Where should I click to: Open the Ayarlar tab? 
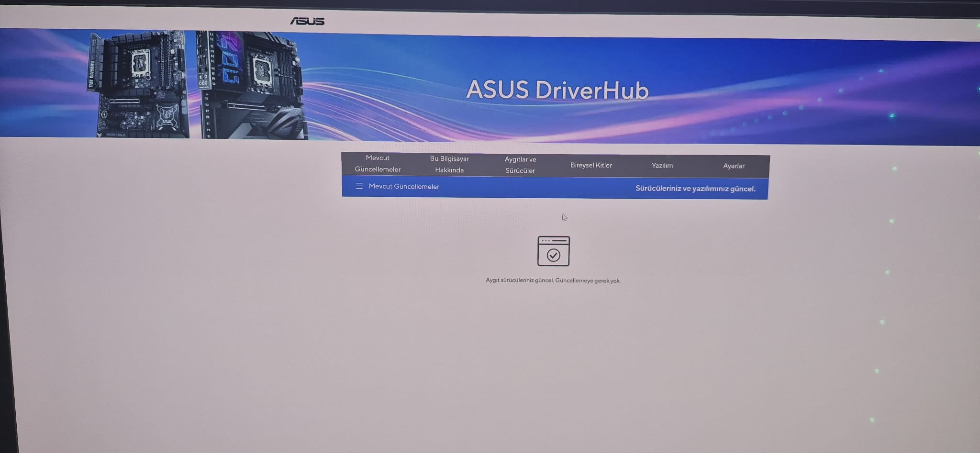[x=734, y=166]
